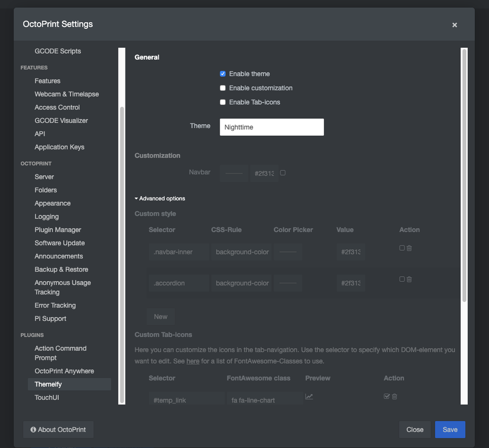Collapse the Advanced options section
Viewport: 489px width, 448px height.
(x=160, y=199)
